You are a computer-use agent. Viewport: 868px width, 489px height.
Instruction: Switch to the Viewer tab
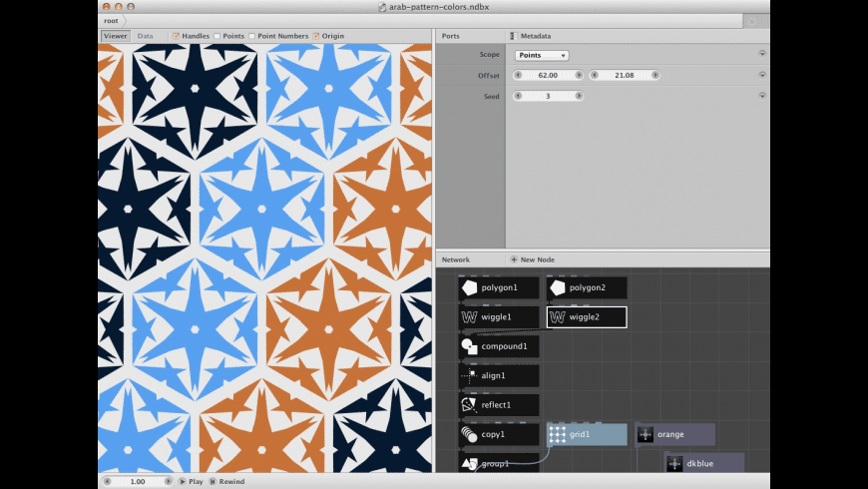(x=115, y=36)
